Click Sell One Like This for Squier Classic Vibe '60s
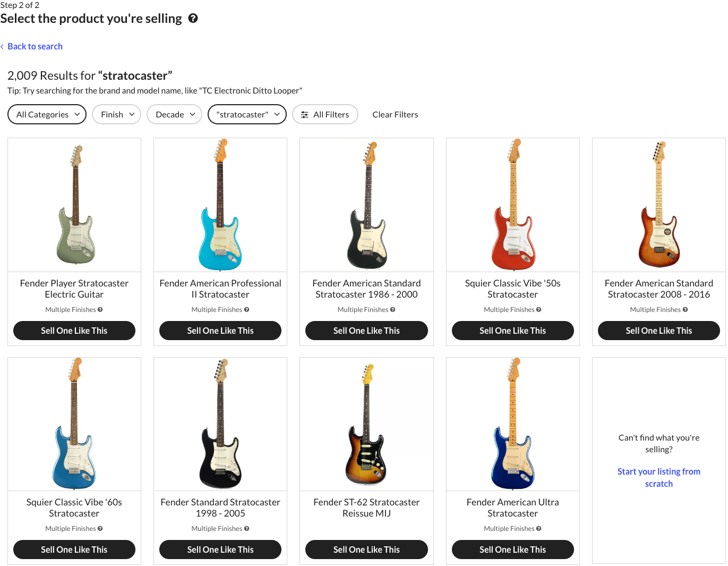This screenshot has height=566, width=728. [x=74, y=550]
